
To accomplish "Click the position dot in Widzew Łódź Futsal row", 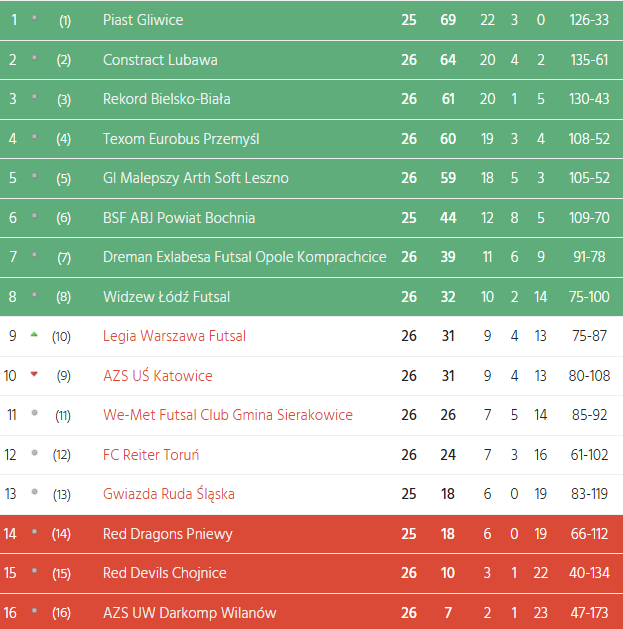I will click(x=34, y=296).
